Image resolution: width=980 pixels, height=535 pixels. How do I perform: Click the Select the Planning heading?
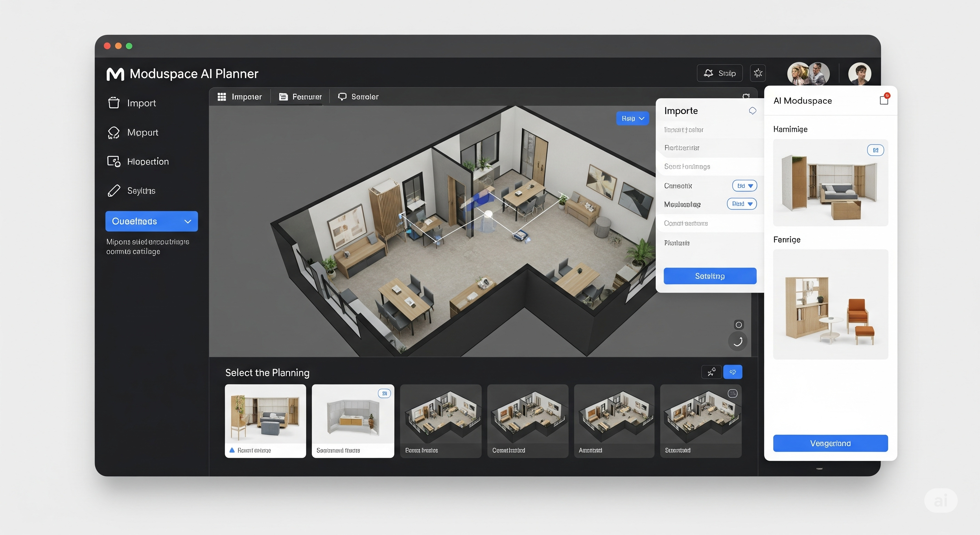click(267, 372)
